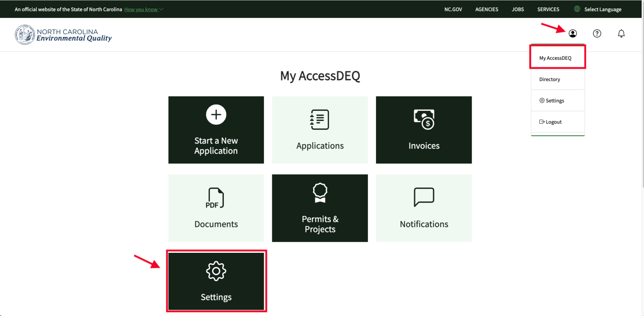Click the Applications list icon
This screenshot has width=644, height=316.
[319, 120]
